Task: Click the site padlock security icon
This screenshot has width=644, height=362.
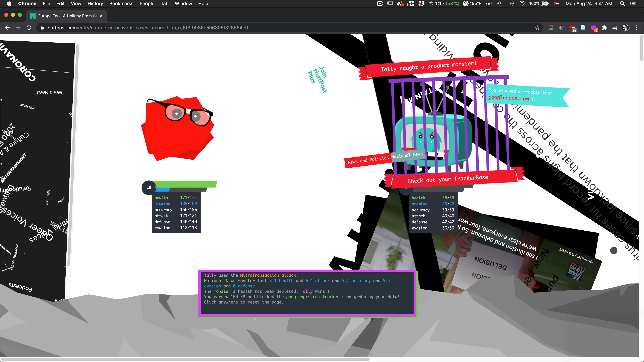Action: pos(42,28)
